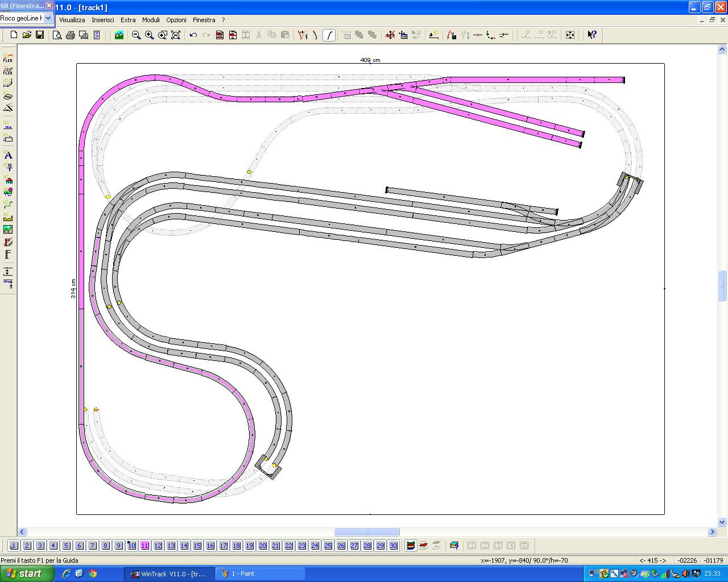Click the horizontal scrollbar left arrow
The height and width of the screenshot is (582, 728).
pos(22,532)
